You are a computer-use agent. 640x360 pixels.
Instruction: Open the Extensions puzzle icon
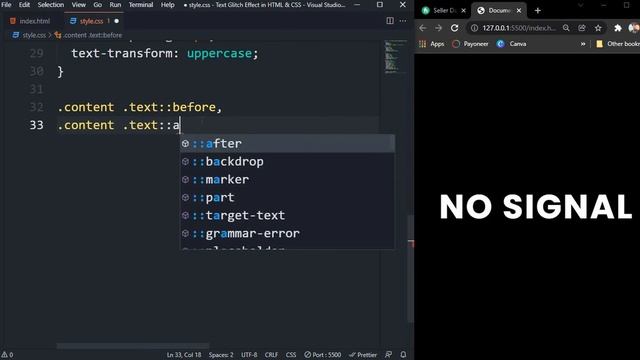tap(618, 28)
